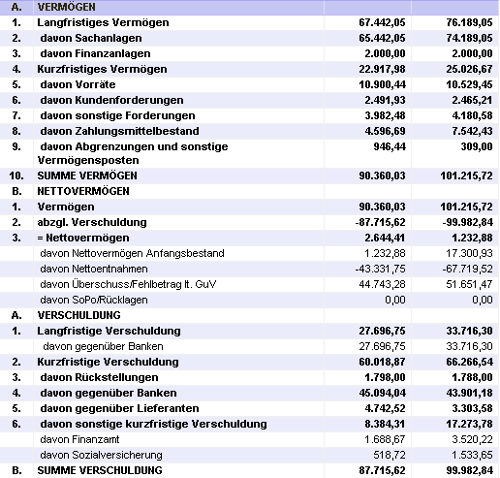The image size is (500, 478).
Task: Select the 'VERSCHULDUNG' section header text
Action: pyautogui.click(x=79, y=315)
